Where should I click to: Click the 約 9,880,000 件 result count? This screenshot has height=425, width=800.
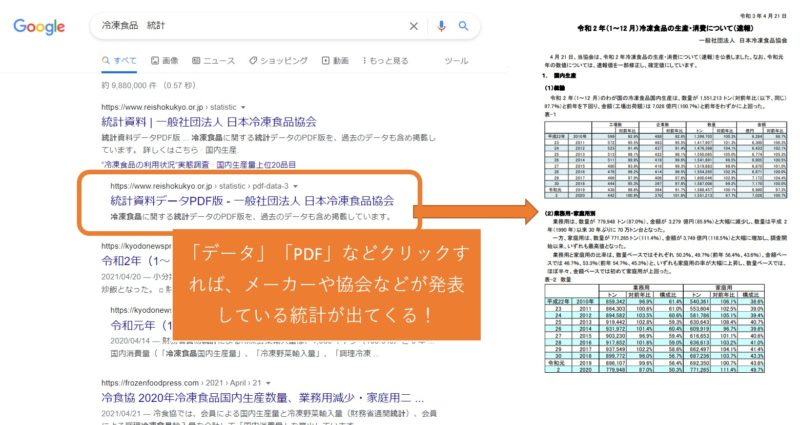[148, 85]
